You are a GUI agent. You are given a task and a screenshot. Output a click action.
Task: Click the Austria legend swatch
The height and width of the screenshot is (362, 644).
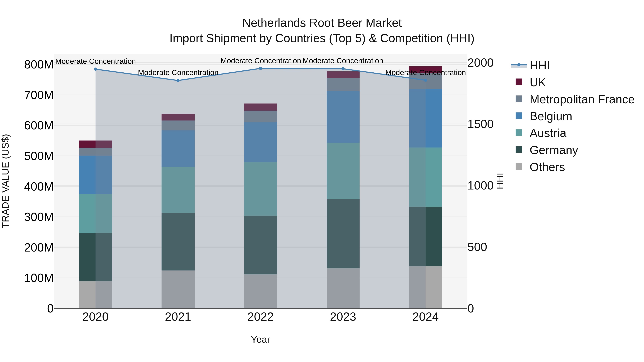[519, 133]
